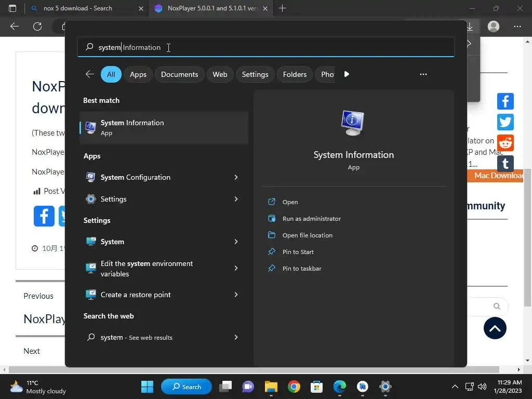Screen dimensions: 532x399
Task: Click the Mac Download orange button on webpage
Action: pos(495,176)
